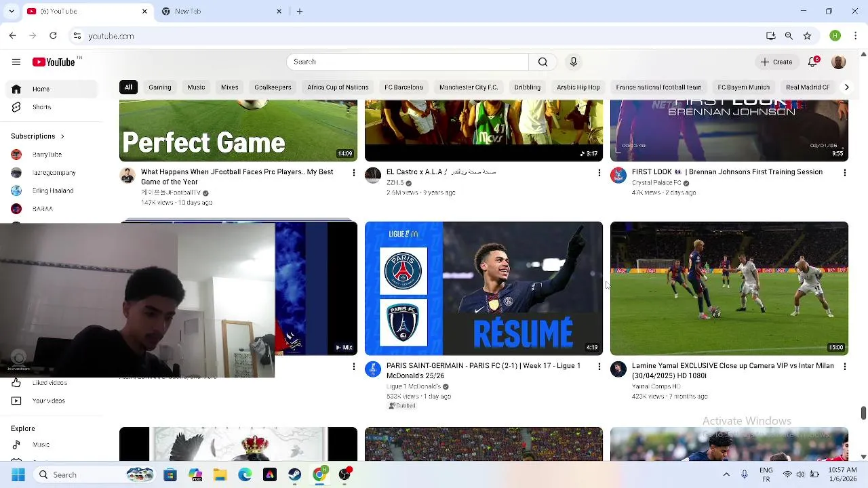Open Windows Start menu
This screenshot has height=488, width=868.
tap(18, 474)
